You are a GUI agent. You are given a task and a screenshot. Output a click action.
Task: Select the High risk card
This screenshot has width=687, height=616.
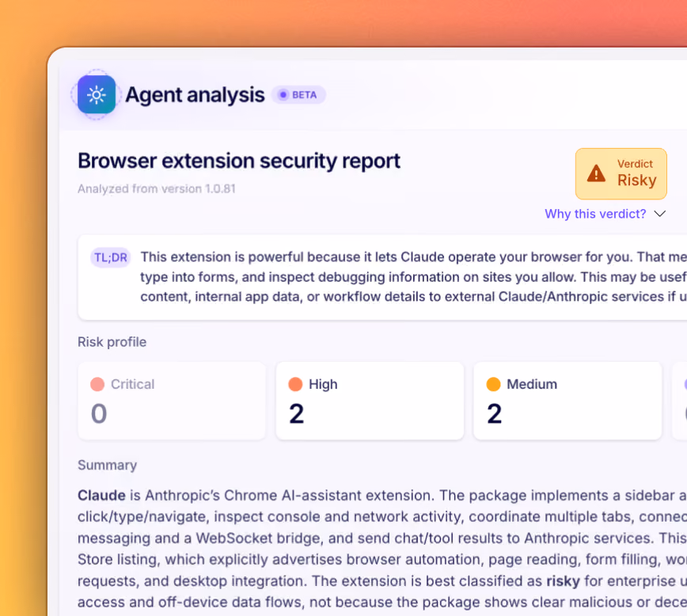pyautogui.click(x=370, y=401)
